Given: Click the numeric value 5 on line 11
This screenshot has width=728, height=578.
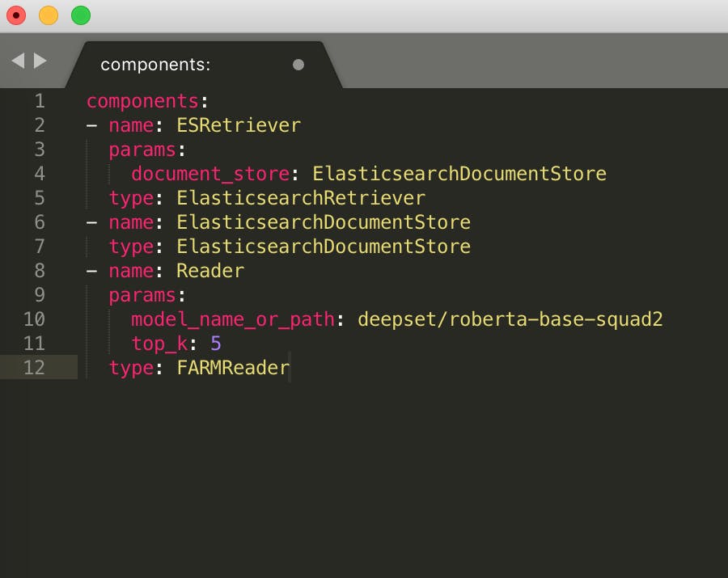Looking at the screenshot, I should pyautogui.click(x=216, y=344).
